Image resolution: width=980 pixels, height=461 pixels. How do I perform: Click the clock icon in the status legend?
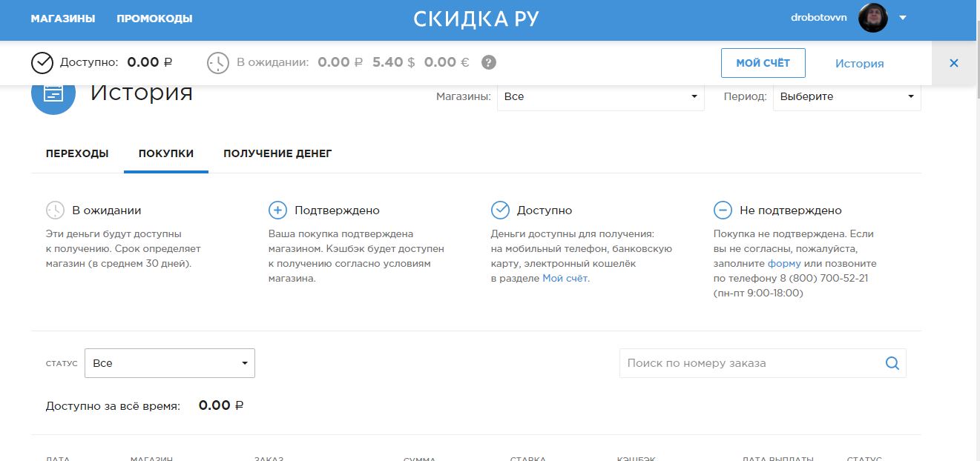(55, 210)
